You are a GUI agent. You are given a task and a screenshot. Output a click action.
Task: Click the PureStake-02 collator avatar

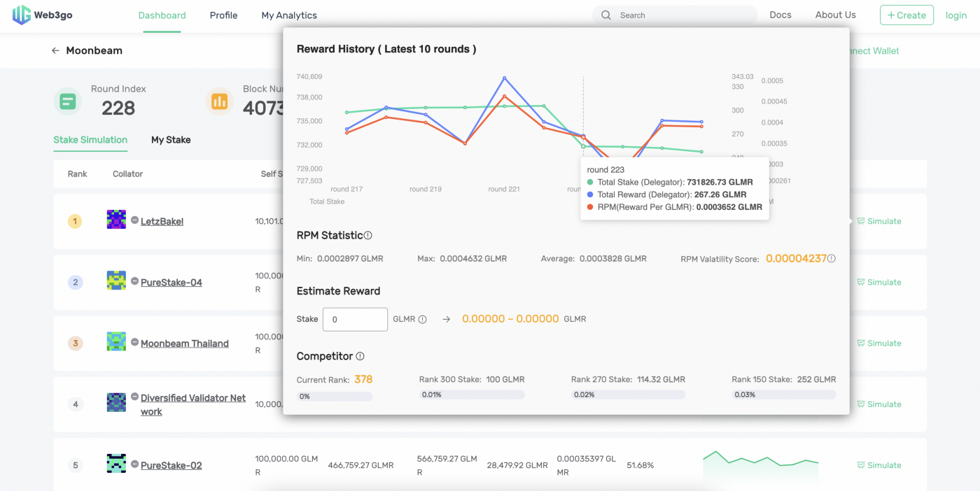click(x=116, y=463)
